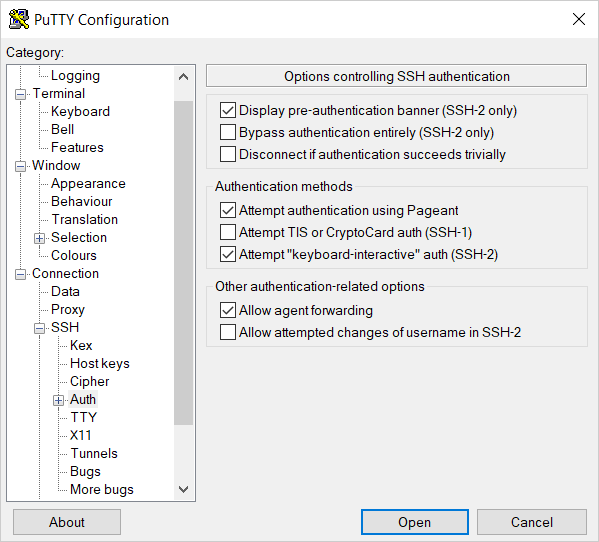
Task: Open the Bell settings panel
Action: [62, 129]
